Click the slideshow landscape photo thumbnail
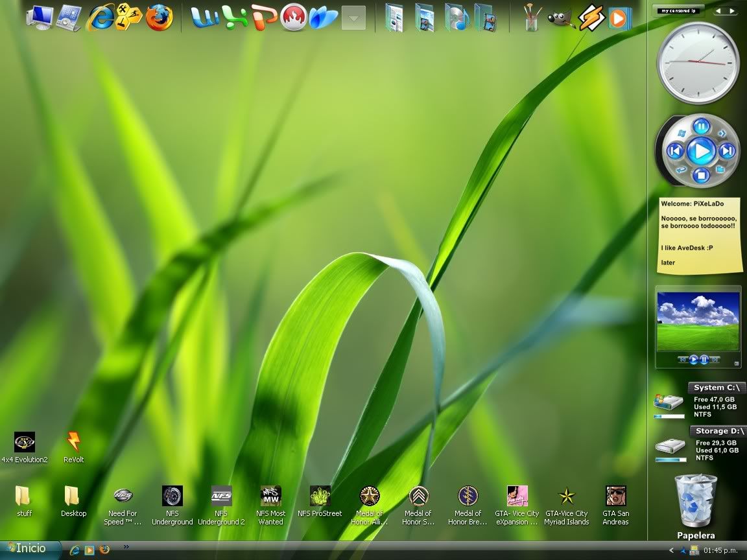 [698, 321]
